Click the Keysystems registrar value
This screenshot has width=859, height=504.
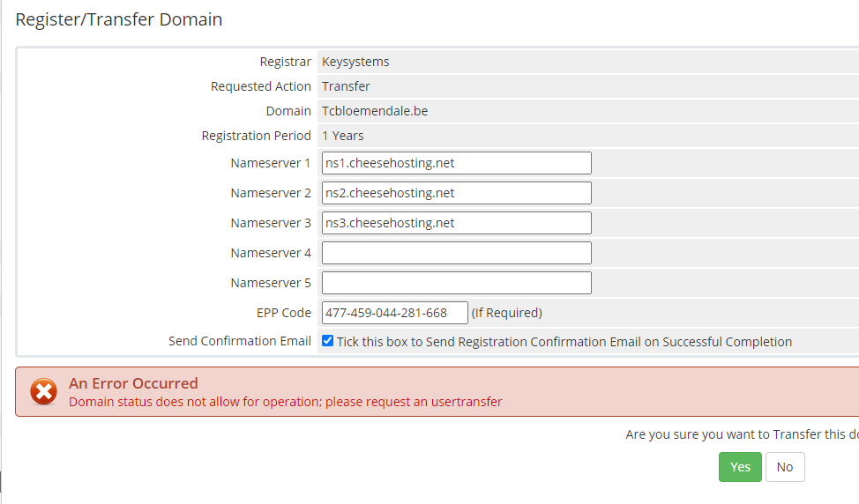[x=355, y=62]
